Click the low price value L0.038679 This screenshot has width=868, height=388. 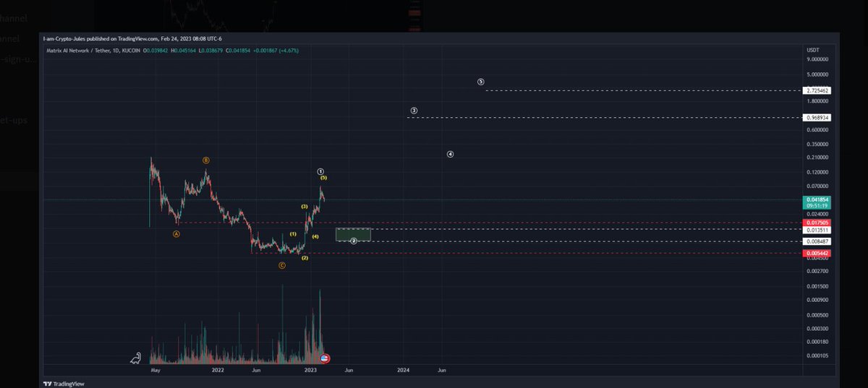click(211, 51)
